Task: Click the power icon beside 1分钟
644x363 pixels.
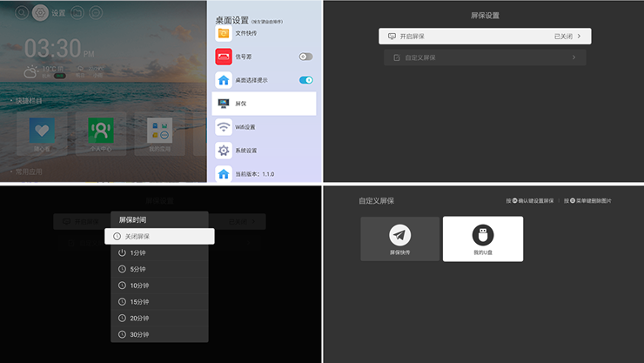Action: 122,252
